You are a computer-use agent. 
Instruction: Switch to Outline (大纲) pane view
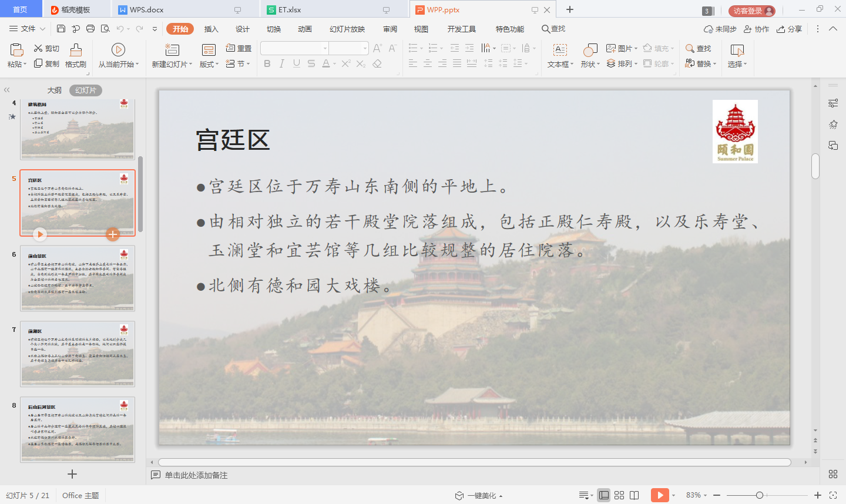(54, 90)
